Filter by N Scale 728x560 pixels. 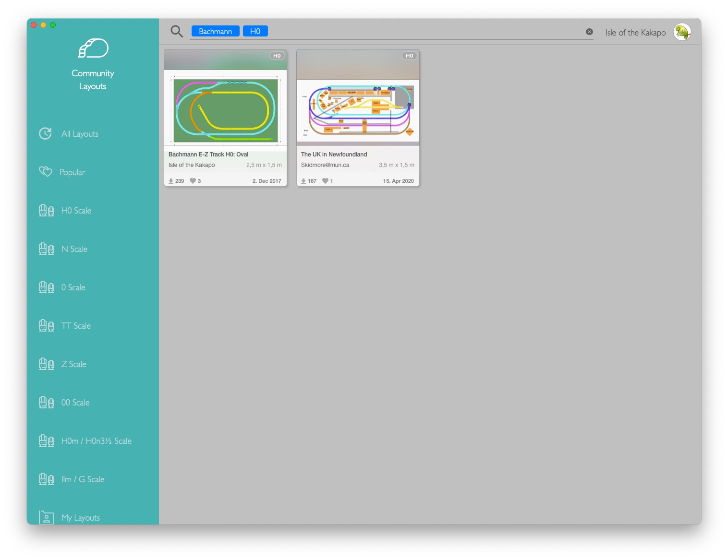click(74, 249)
